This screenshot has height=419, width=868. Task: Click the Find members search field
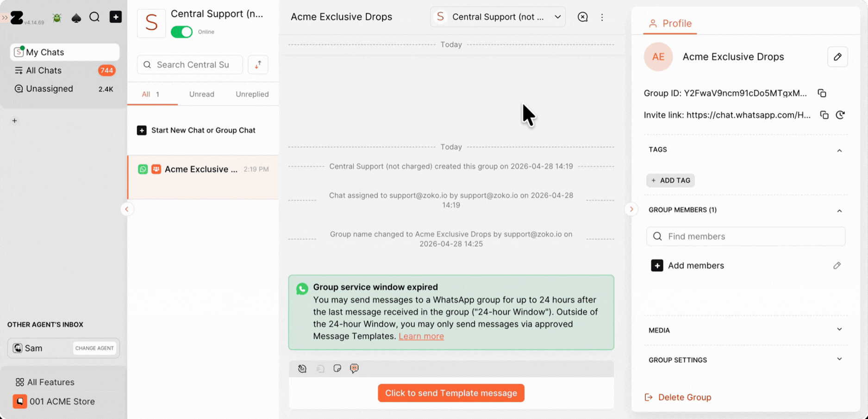(x=746, y=237)
